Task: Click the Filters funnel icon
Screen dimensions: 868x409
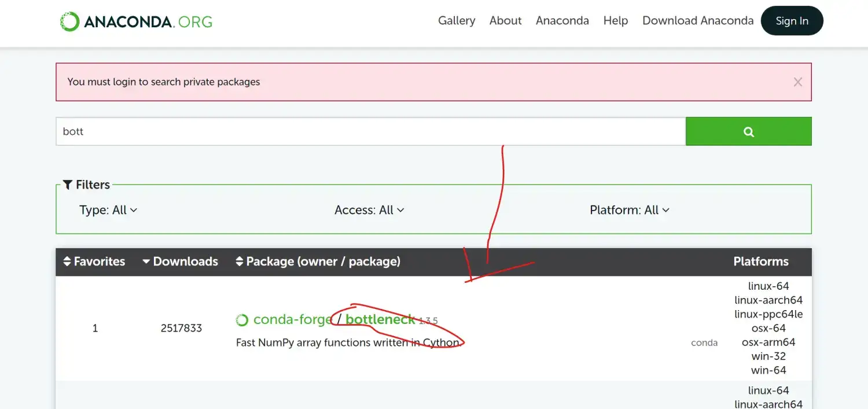Action: (x=68, y=185)
